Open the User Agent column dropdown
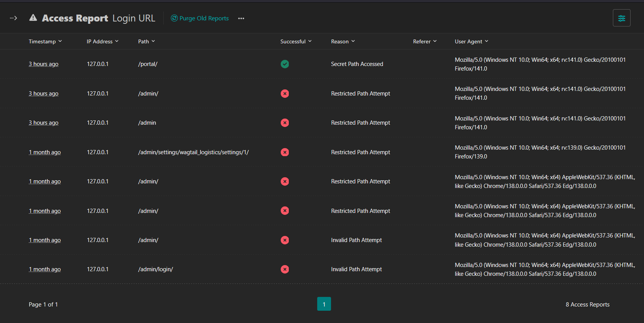 (x=472, y=41)
